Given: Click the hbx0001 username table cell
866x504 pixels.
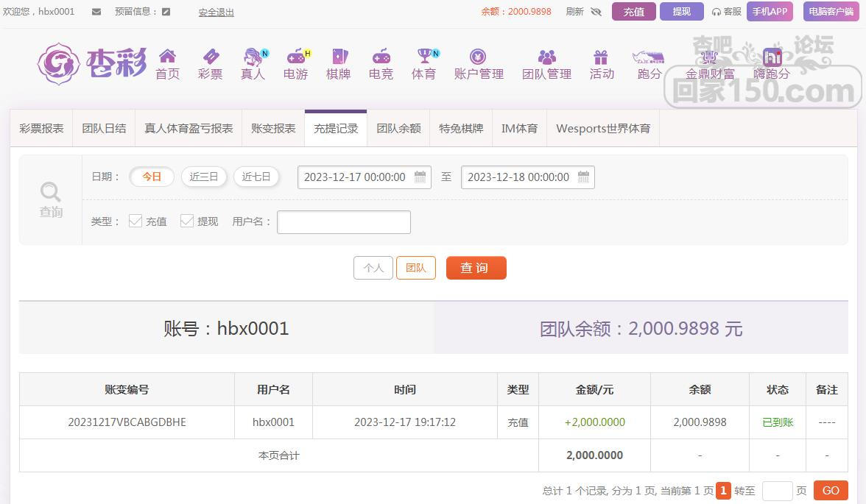Looking at the screenshot, I should pyautogui.click(x=273, y=422).
